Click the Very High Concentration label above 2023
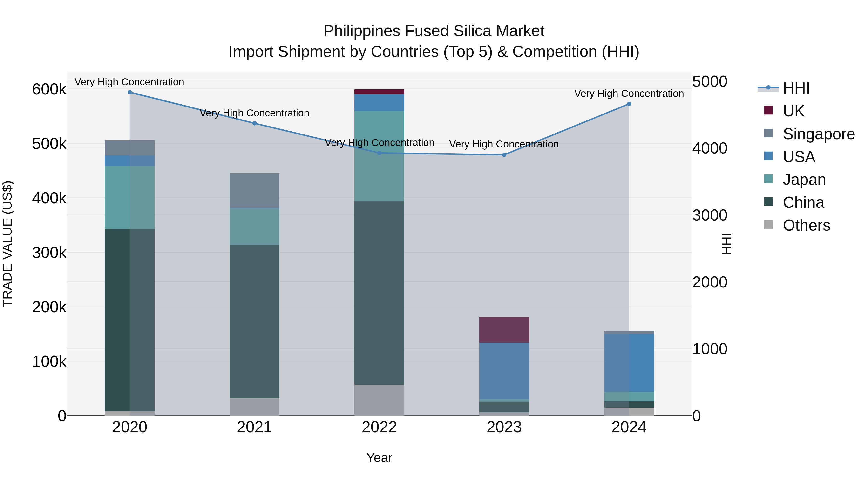 coord(504,144)
